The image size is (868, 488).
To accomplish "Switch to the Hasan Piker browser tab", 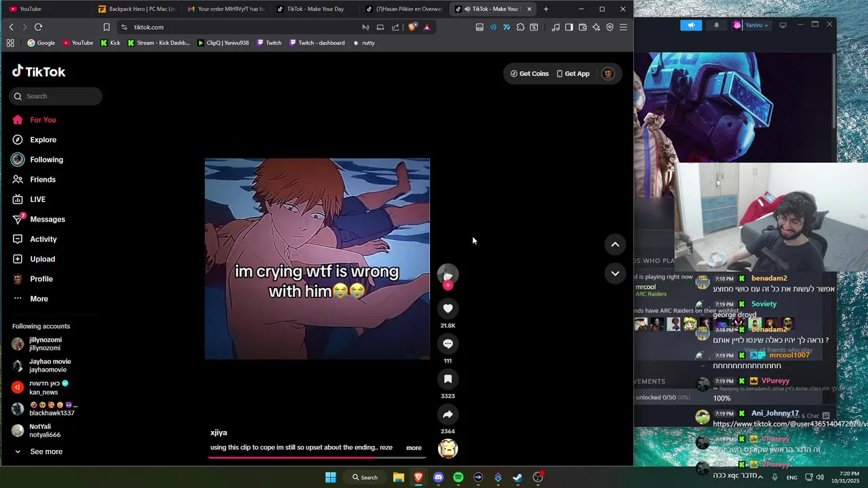I will [x=404, y=9].
